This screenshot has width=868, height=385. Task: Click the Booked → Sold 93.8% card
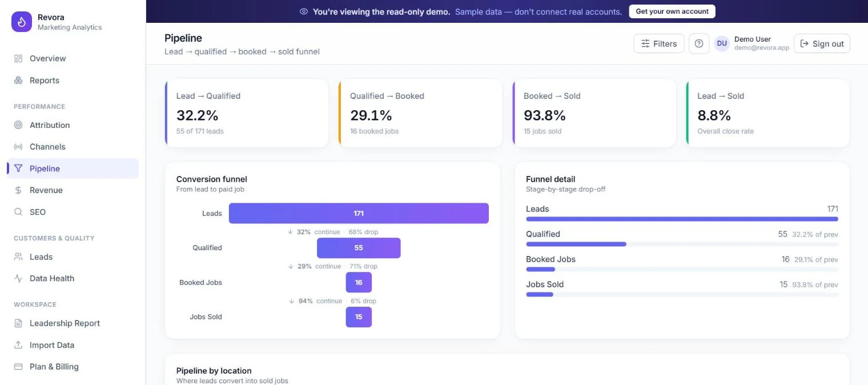tap(594, 113)
